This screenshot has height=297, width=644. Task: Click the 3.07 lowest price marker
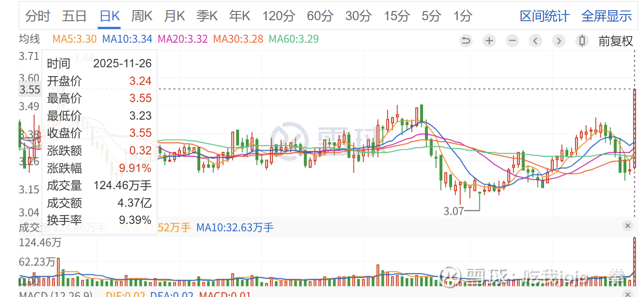pyautogui.click(x=453, y=211)
